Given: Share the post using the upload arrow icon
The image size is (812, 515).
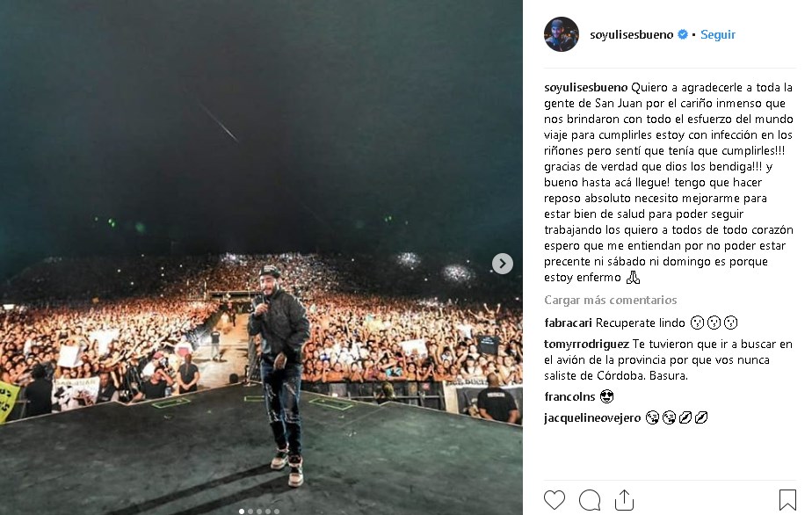Looking at the screenshot, I should 624,500.
